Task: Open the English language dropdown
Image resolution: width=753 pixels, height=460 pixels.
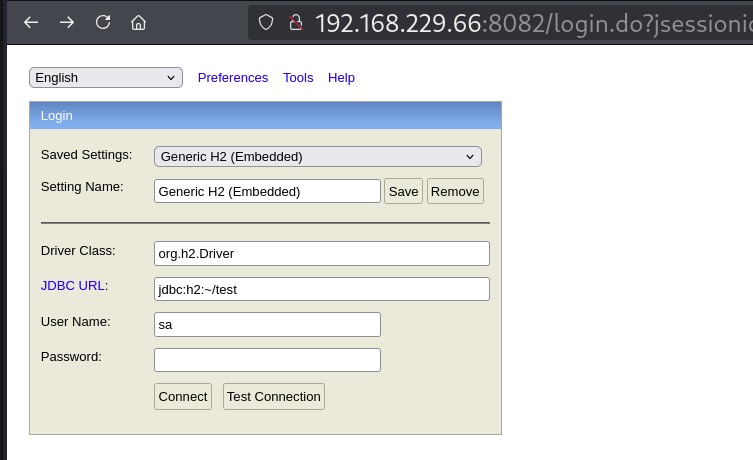Action: pyautogui.click(x=106, y=77)
